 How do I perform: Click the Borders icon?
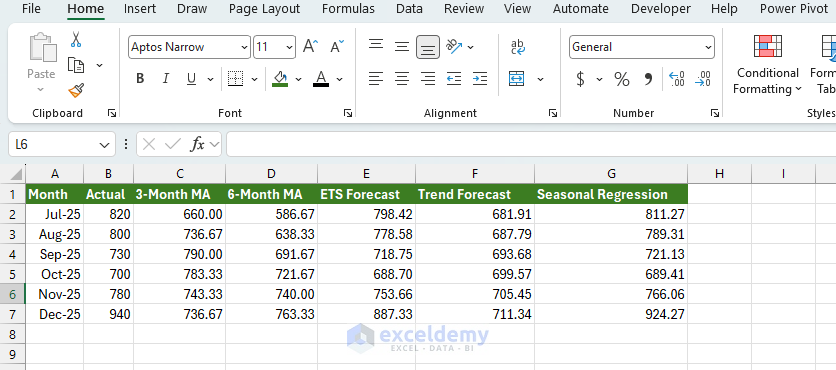(236, 79)
